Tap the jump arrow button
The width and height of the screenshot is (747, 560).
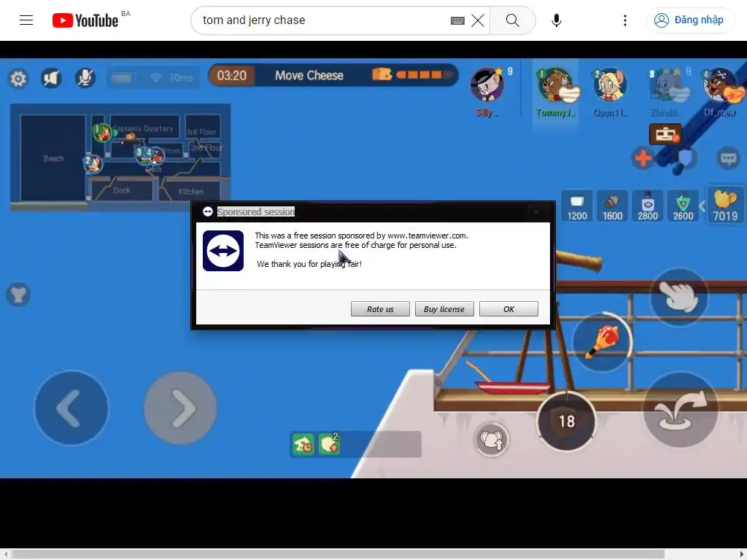point(681,410)
